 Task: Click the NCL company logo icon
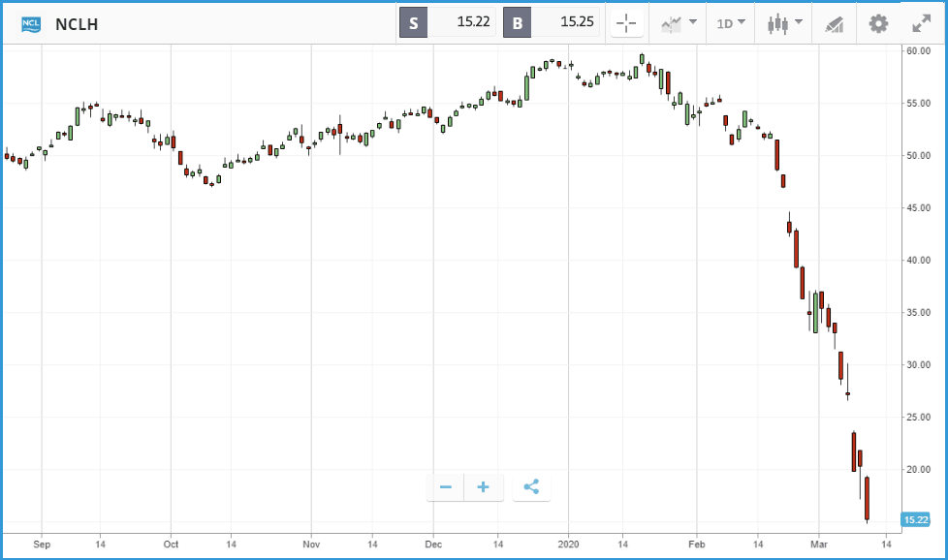[31, 24]
